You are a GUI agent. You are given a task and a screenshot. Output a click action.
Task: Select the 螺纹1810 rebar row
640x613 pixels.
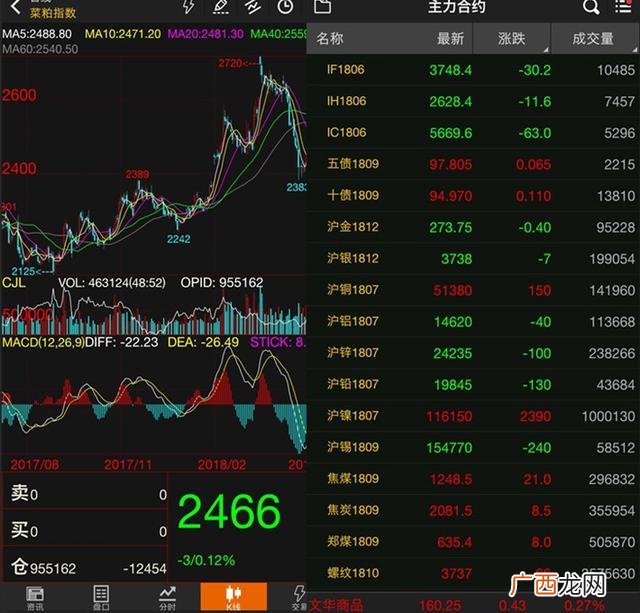click(473, 573)
